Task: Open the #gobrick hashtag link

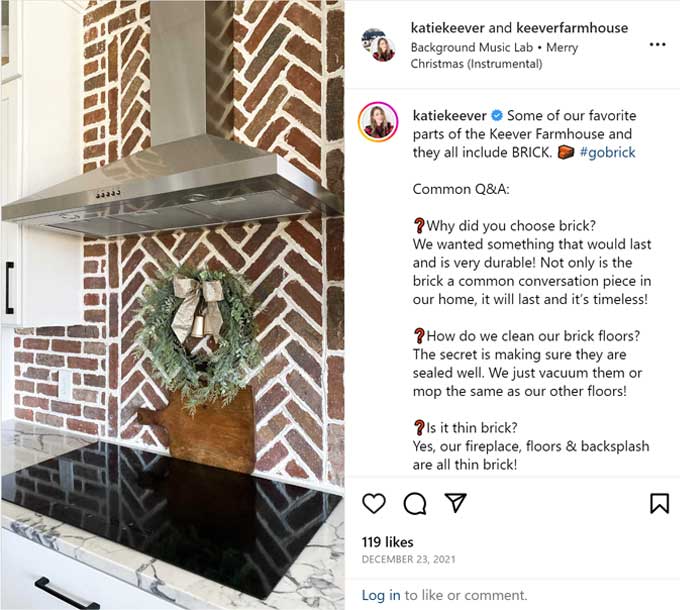Action: [x=607, y=153]
